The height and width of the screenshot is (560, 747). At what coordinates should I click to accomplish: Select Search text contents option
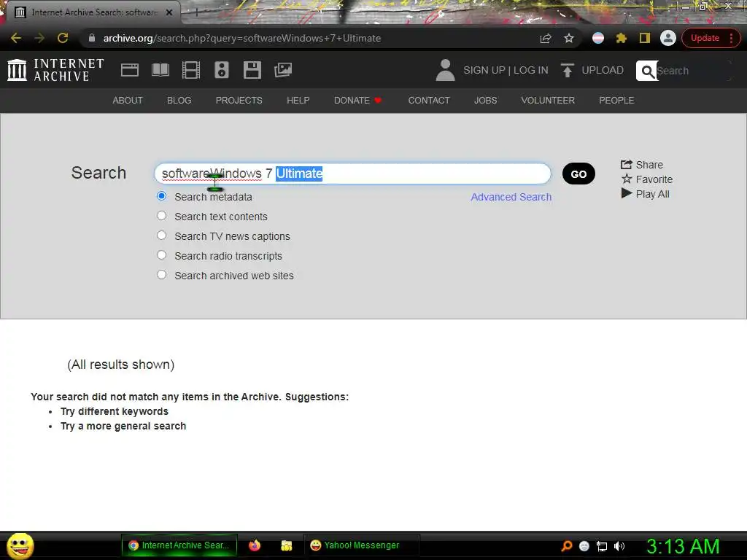pyautogui.click(x=161, y=216)
